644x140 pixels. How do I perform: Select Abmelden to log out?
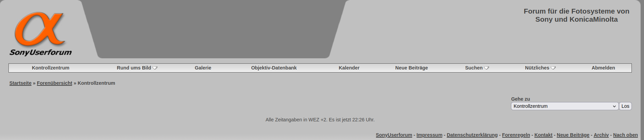coord(603,68)
